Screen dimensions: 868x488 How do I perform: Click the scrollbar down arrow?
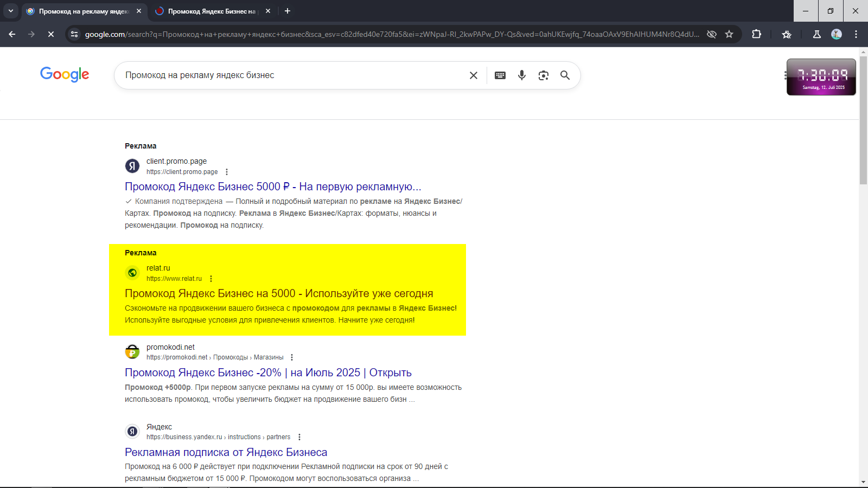coord(863,482)
